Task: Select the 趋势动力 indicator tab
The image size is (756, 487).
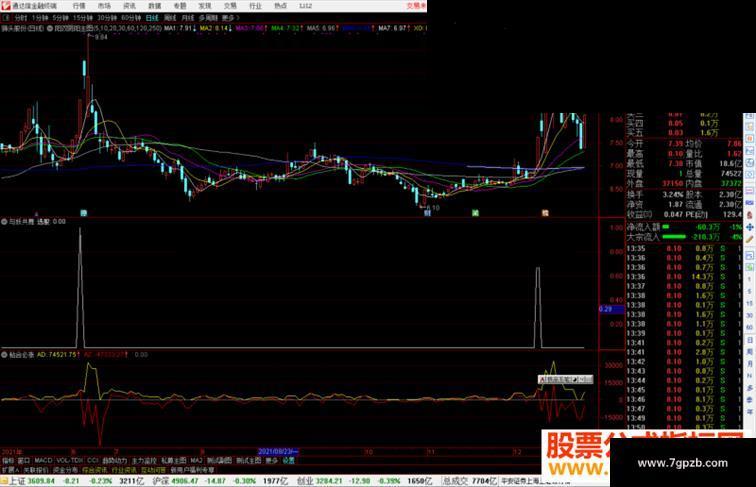Action: pos(115,461)
